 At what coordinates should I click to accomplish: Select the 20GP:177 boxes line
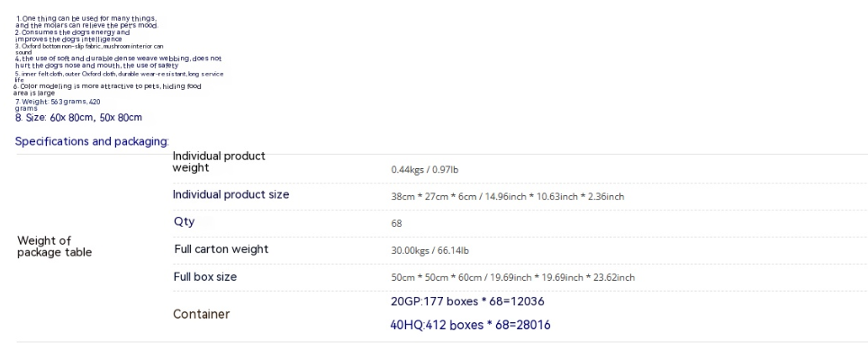pyautogui.click(x=467, y=302)
